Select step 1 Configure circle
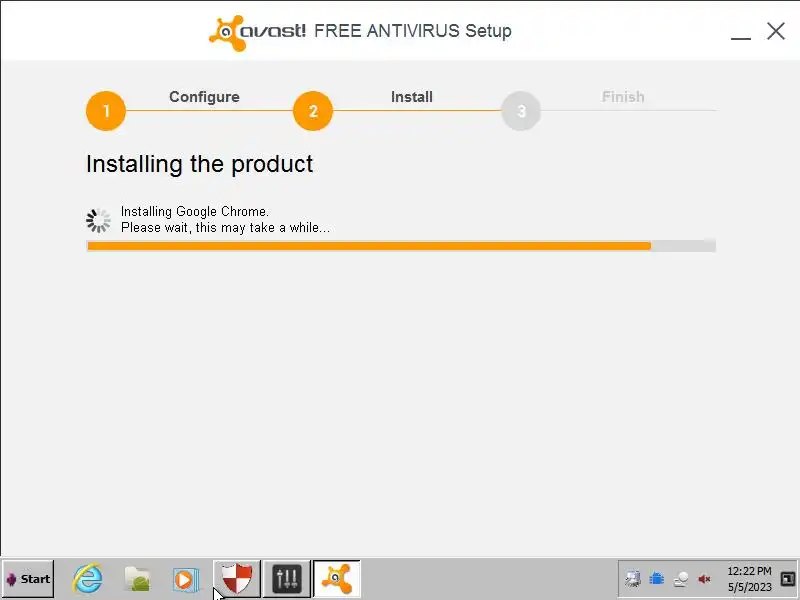Viewport: 800px width, 600px height. (106, 111)
